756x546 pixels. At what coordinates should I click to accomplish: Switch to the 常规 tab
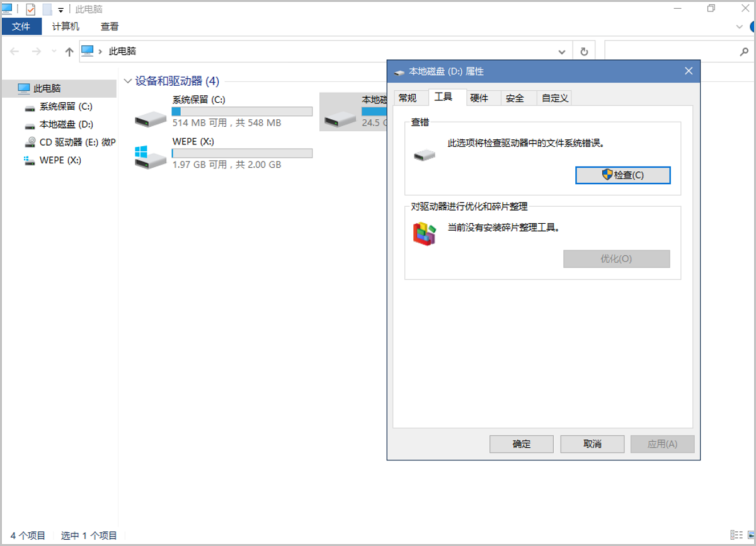coord(408,98)
